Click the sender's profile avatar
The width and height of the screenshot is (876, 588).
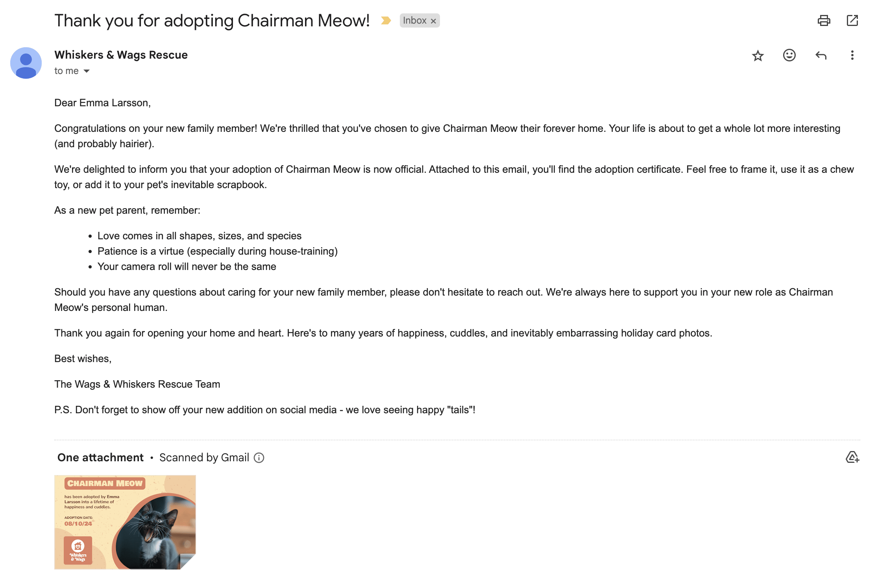click(x=26, y=63)
